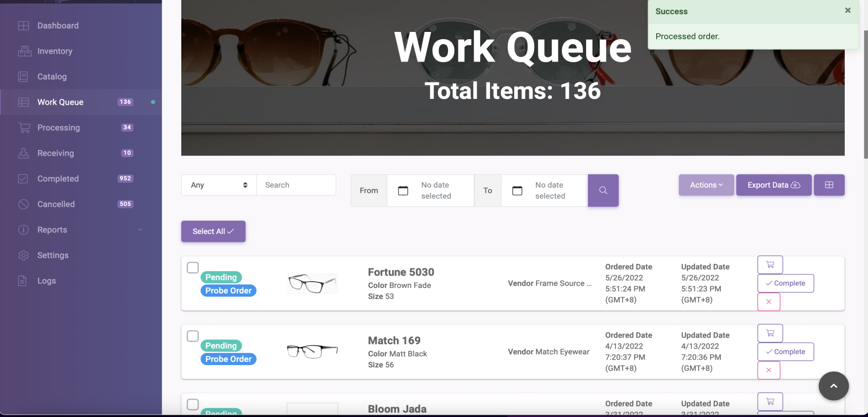Click the Inventory boxes icon

[25, 51]
